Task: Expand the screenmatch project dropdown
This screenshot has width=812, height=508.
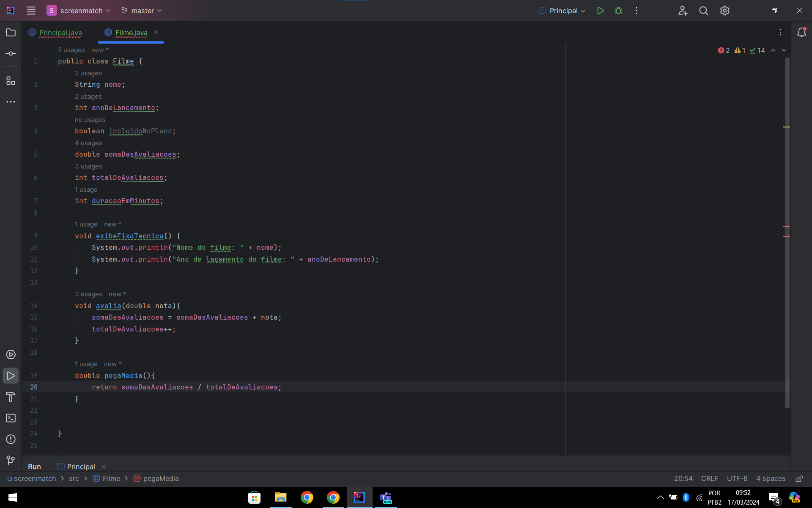Action: pos(79,11)
